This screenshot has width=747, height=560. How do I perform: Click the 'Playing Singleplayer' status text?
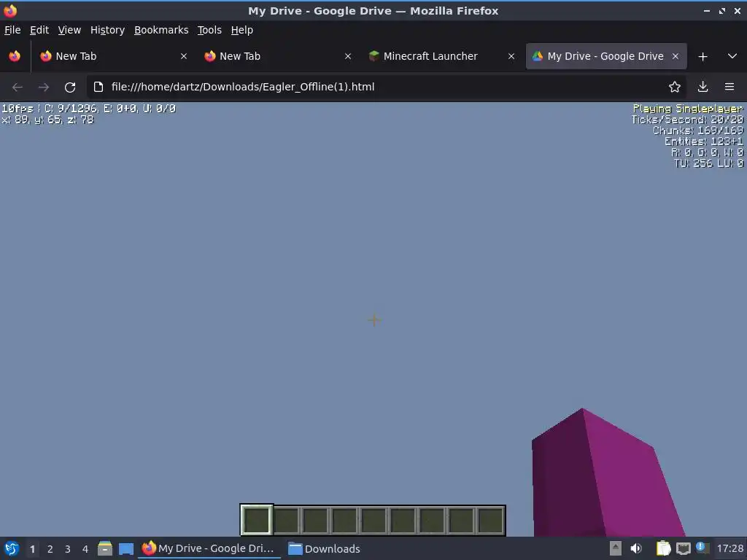[x=688, y=109]
